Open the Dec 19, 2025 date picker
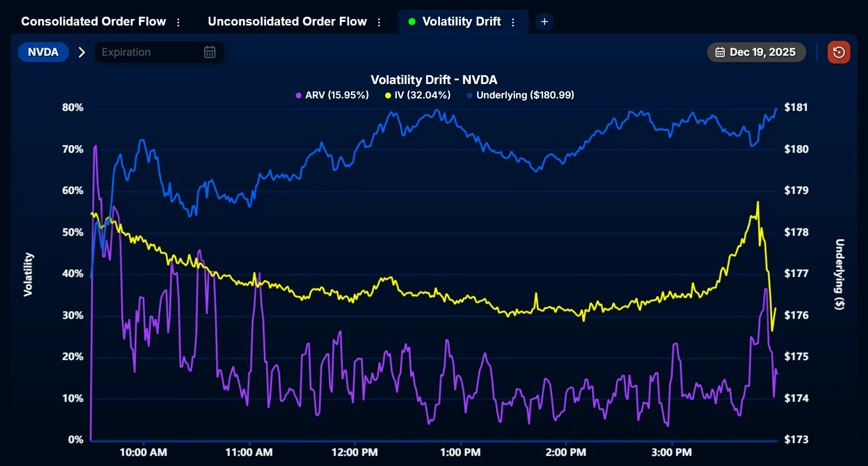This screenshot has height=466, width=868. pyautogui.click(x=756, y=52)
